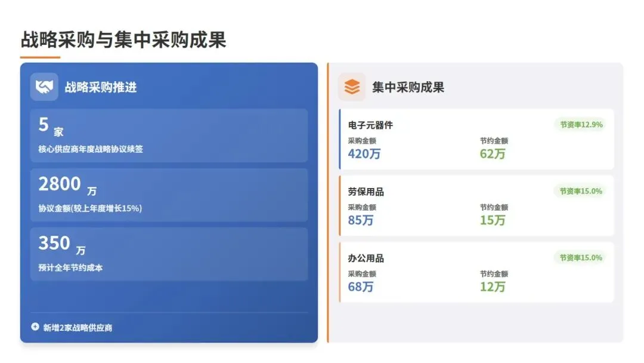Select the 12万 节约金额 value

(493, 287)
